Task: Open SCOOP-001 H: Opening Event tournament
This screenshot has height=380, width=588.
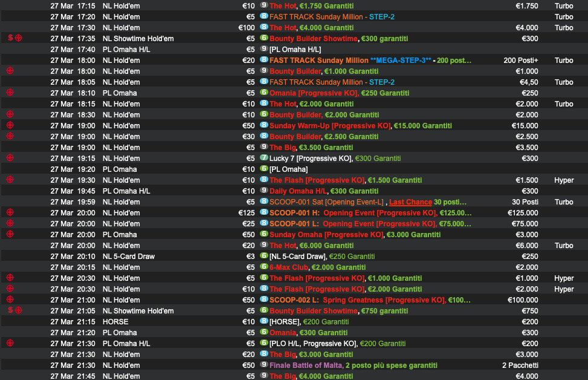Action: point(370,213)
